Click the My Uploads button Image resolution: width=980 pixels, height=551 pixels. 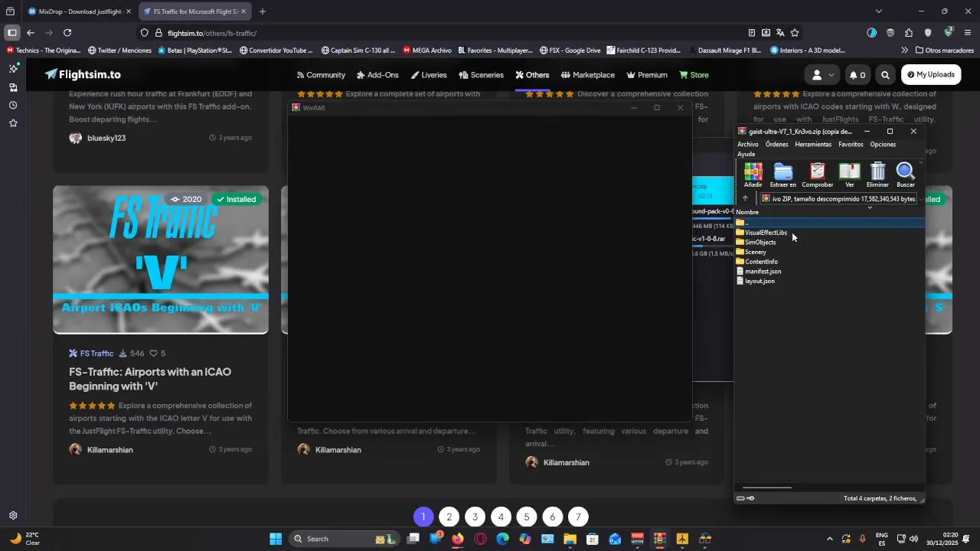pyautogui.click(x=931, y=75)
